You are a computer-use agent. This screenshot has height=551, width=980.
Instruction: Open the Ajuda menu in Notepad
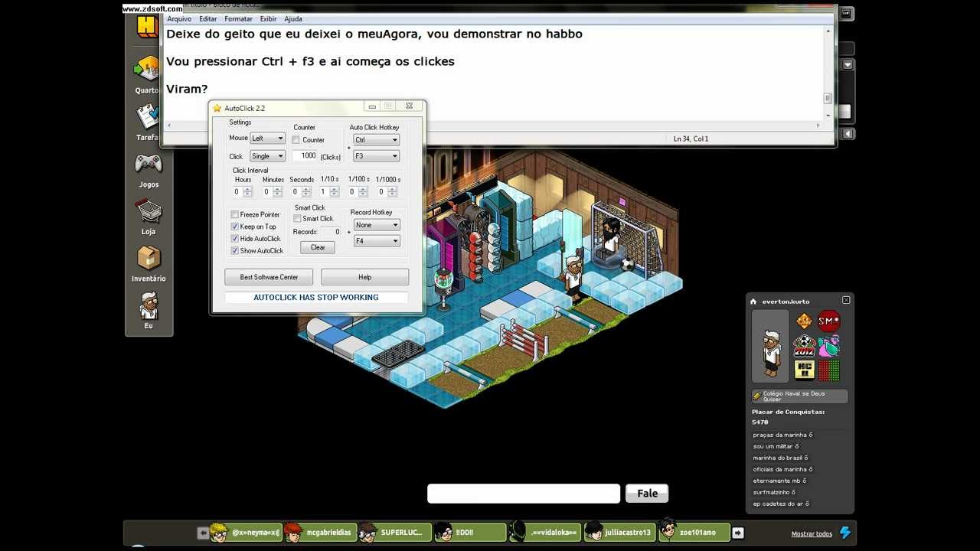tap(293, 18)
